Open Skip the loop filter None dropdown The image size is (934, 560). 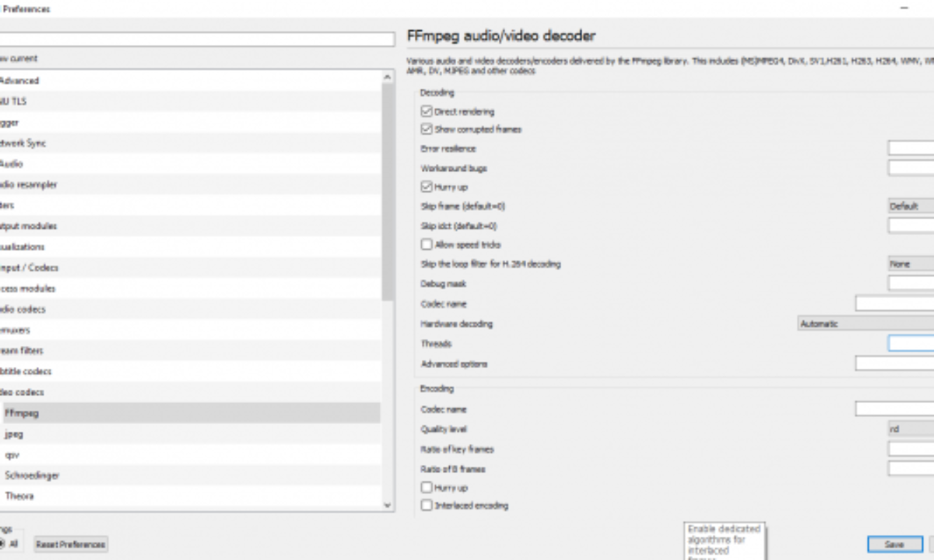(911, 264)
